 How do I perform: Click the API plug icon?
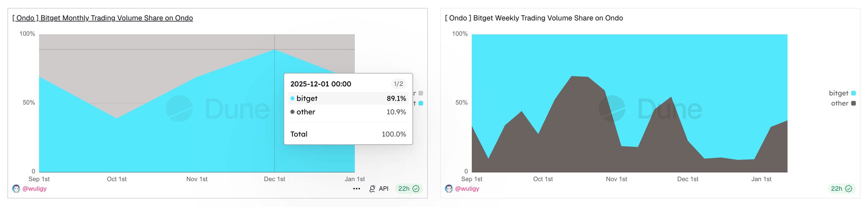click(372, 189)
